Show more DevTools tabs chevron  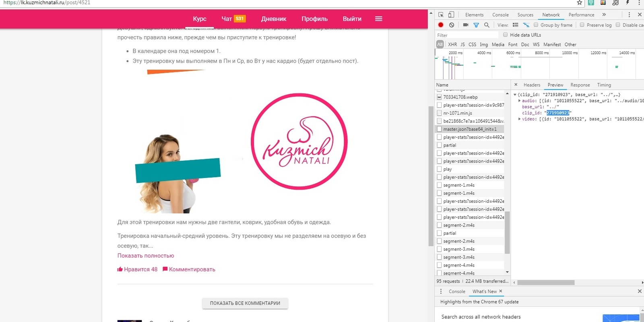click(x=604, y=14)
